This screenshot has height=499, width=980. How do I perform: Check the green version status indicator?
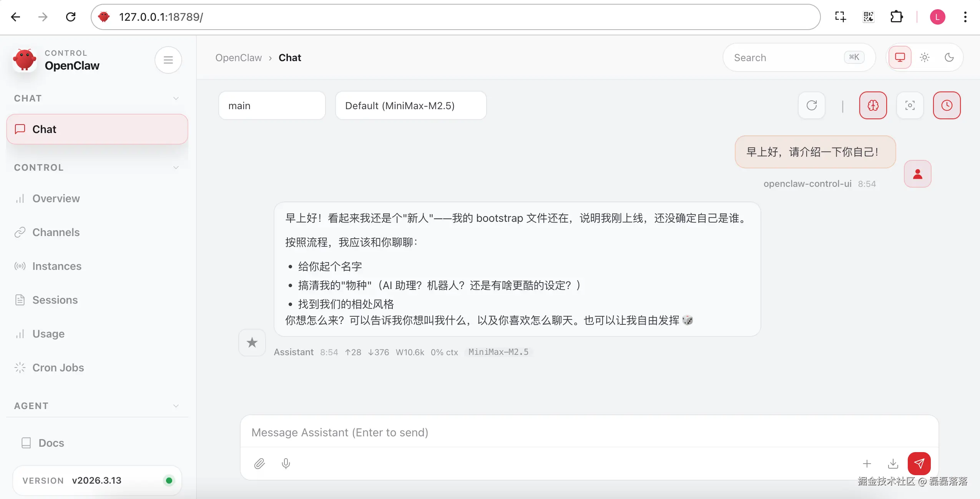coord(168,480)
